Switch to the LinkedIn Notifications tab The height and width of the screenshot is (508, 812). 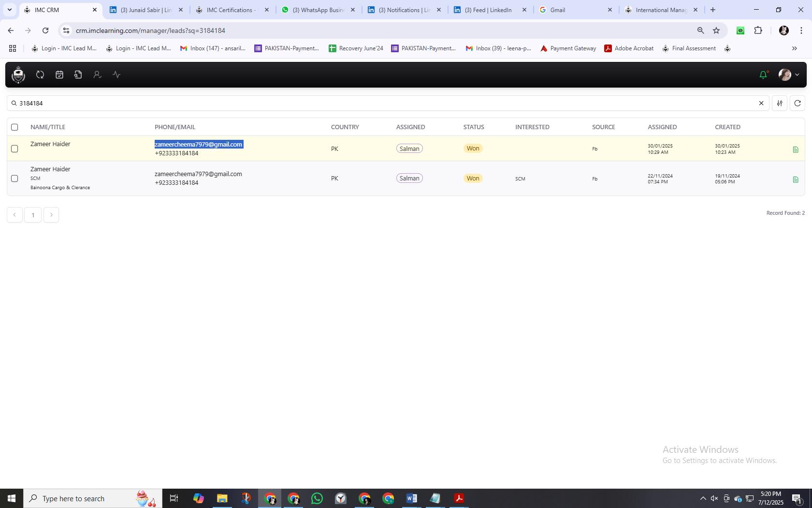click(405, 10)
